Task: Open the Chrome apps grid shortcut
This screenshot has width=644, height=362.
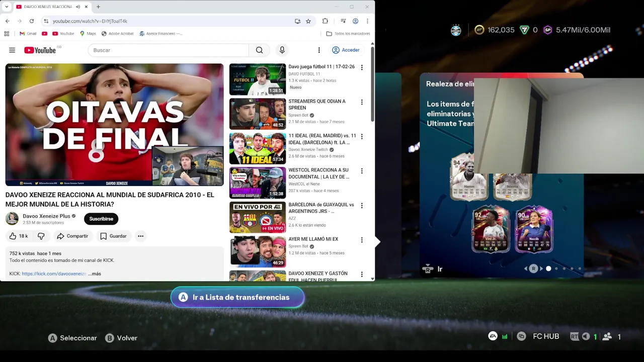Action: pyautogui.click(x=7, y=34)
